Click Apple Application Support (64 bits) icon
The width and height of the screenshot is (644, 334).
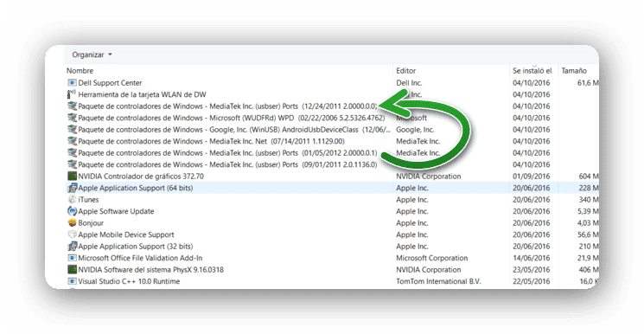72,188
